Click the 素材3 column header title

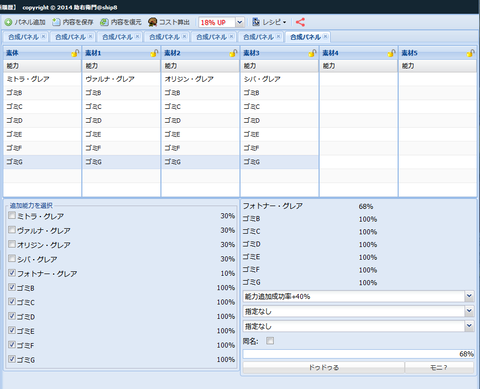coord(251,53)
